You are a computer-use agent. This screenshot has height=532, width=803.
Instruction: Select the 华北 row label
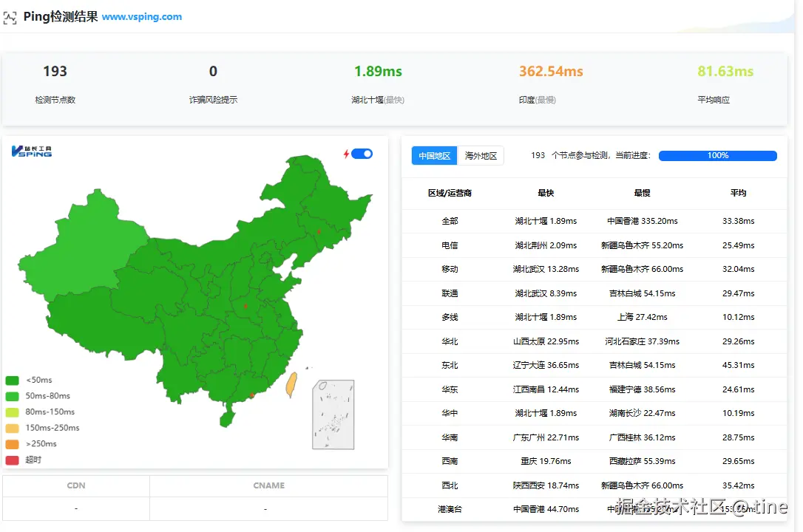[x=450, y=341]
